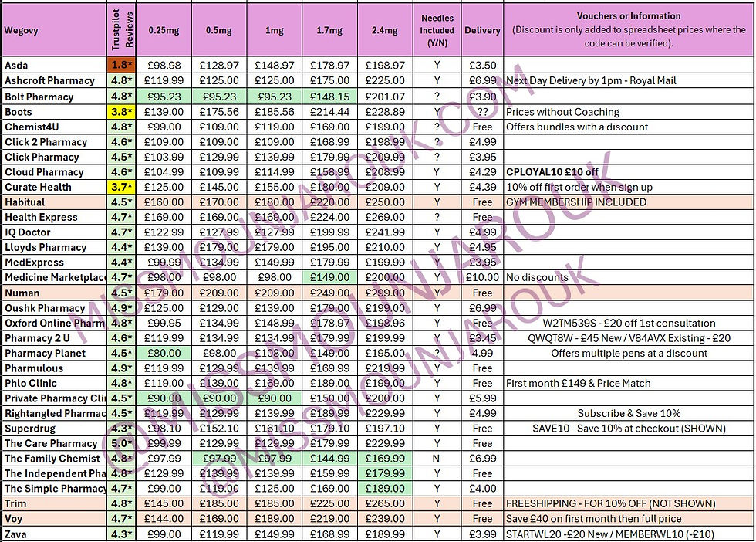Click the Needles Included (Y/N) header
The image size is (756, 542).
click(437, 30)
